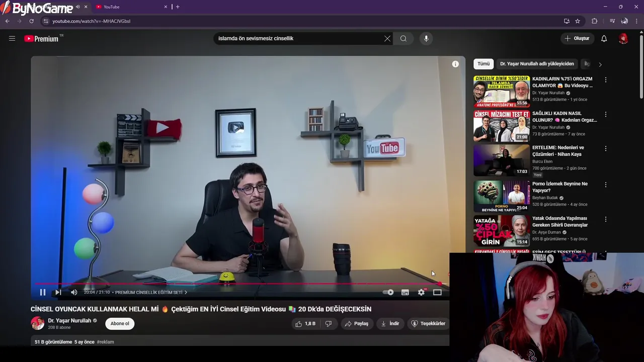This screenshot has height=362, width=644.
Task: Open options for Yatak Odasında Yapılması video
Action: pyautogui.click(x=606, y=219)
